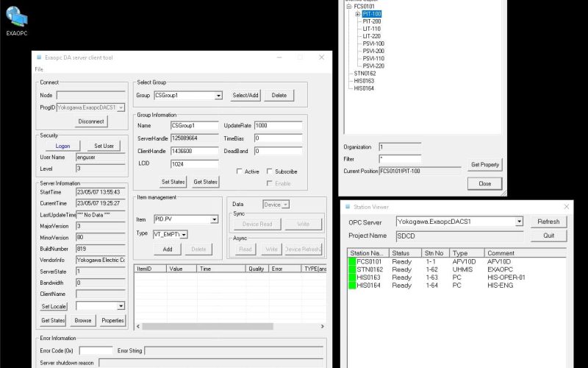Open the Type dropdown VT_EMPTY
This screenshot has height=368, width=588.
[184, 235]
